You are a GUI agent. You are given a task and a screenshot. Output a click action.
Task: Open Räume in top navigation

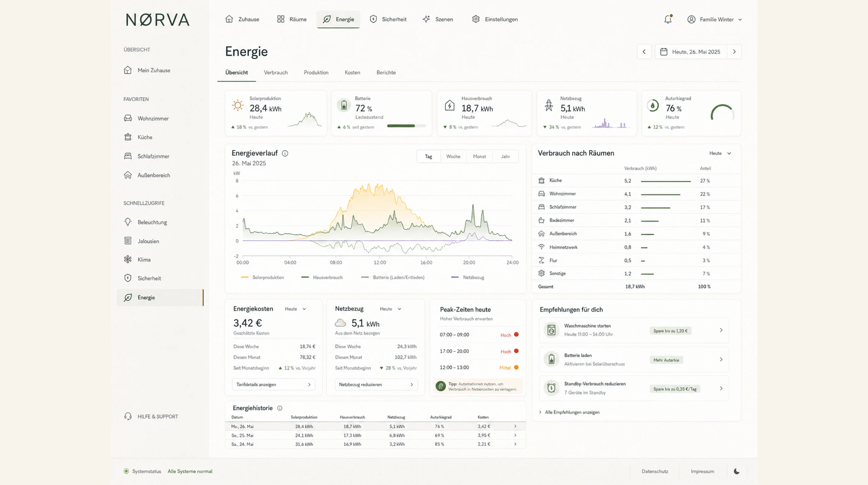(292, 19)
